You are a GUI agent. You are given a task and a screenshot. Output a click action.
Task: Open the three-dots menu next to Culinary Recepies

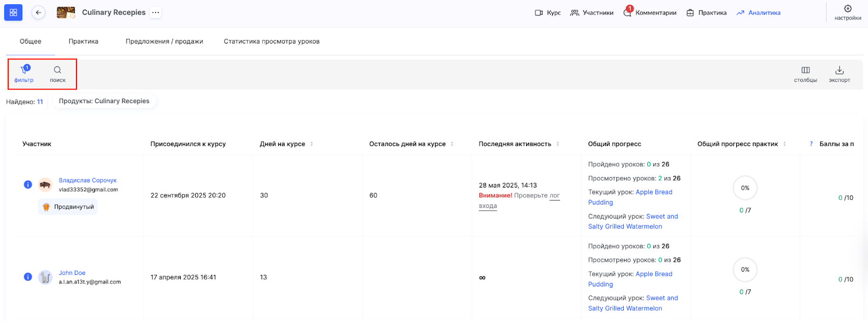(156, 12)
